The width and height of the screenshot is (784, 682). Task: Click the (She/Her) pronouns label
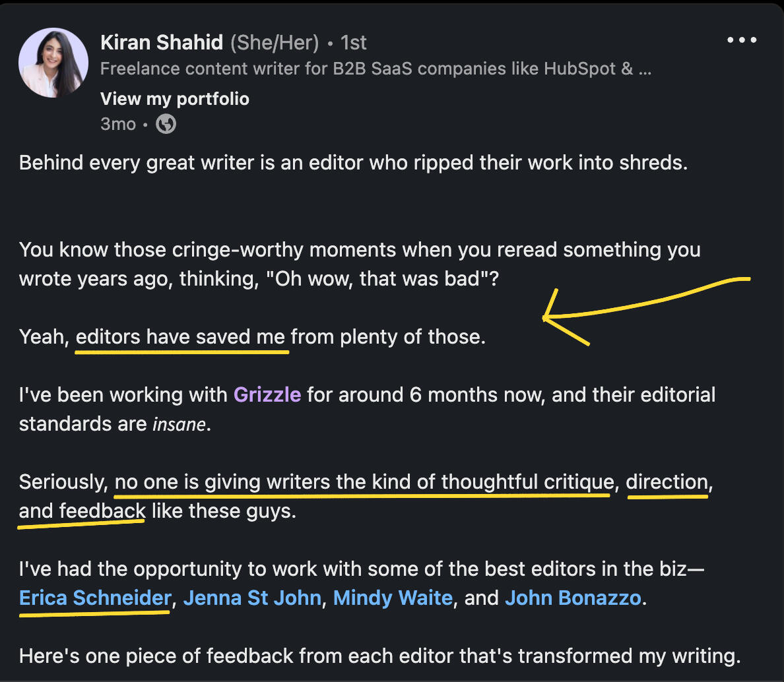[274, 43]
